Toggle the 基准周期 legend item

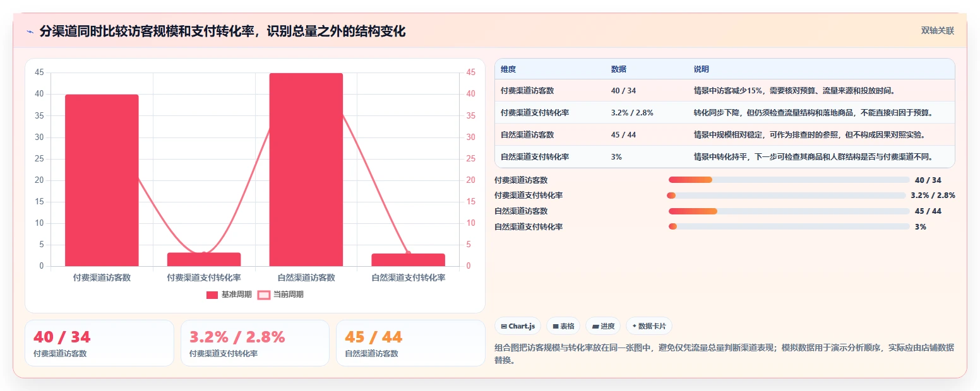(229, 295)
